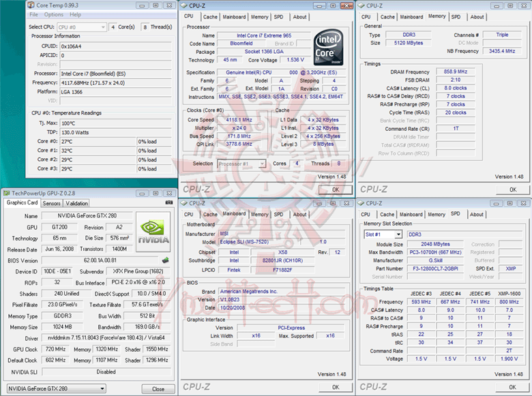Open About tab in CPU-Z Memory window
Image resolution: width=532 pixels, height=396 pixels.
pos(477,17)
